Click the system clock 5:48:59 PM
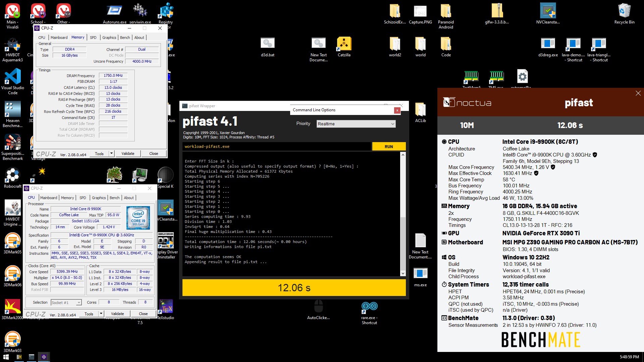This screenshot has height=362, width=644. coord(629,357)
